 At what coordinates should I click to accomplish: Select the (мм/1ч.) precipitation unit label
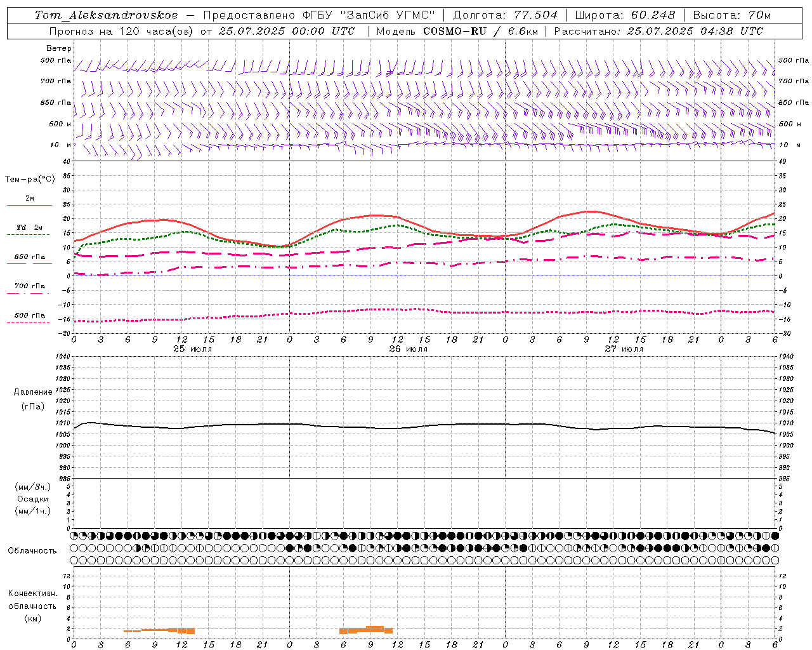pyautogui.click(x=33, y=511)
